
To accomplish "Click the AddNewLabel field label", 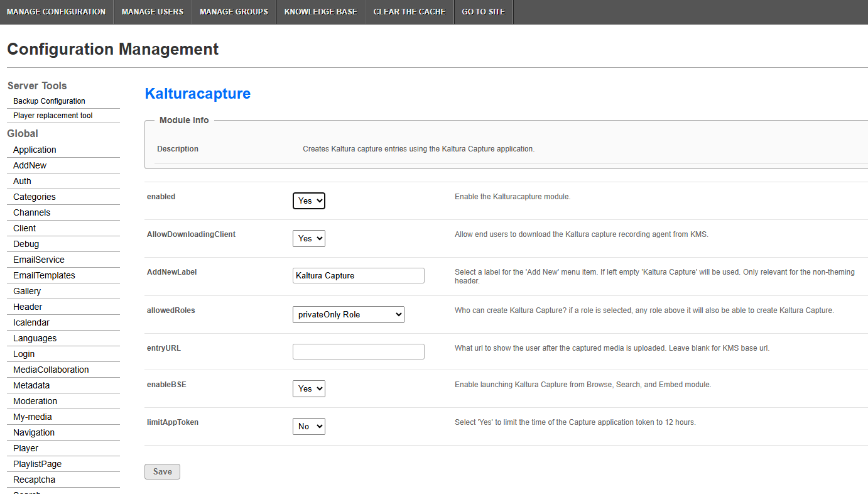I will (x=172, y=272).
